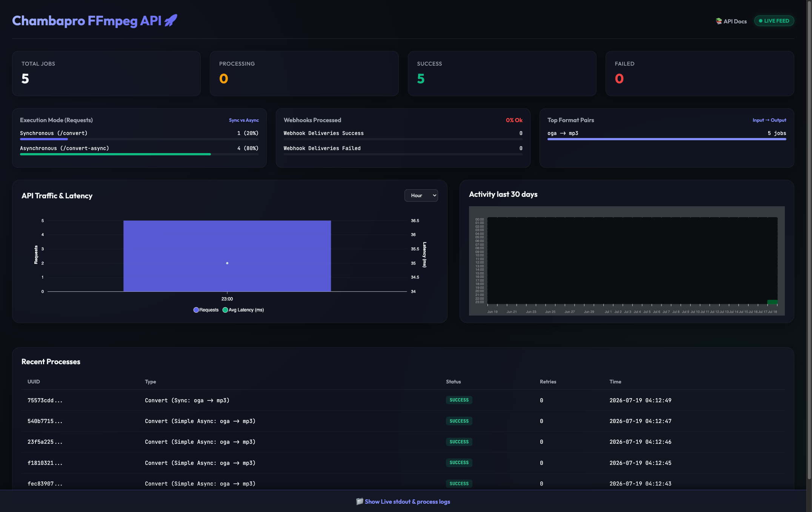Select the SUCCESS count card
The width and height of the screenshot is (812, 512).
pyautogui.click(x=502, y=74)
